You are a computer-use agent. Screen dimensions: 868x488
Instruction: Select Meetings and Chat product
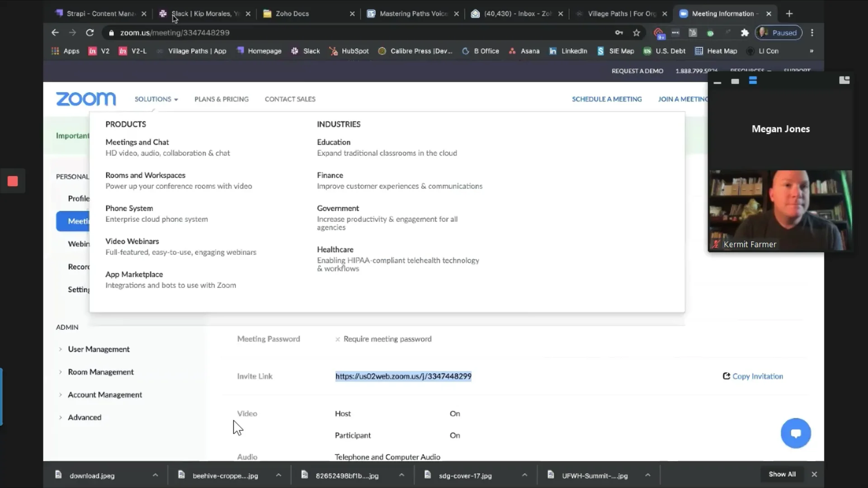(x=137, y=142)
